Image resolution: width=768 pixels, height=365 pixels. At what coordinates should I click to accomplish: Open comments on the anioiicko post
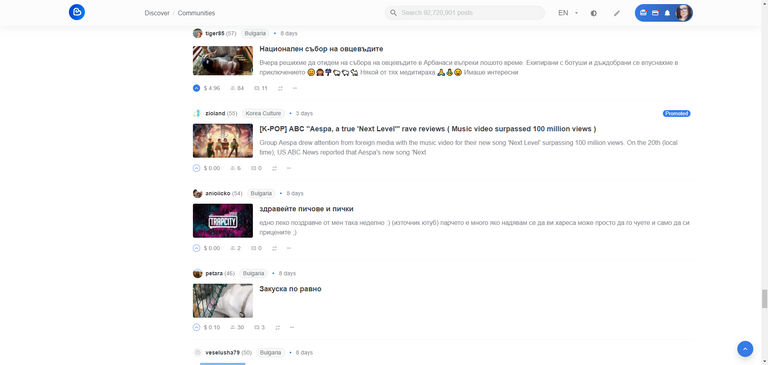[x=257, y=248]
